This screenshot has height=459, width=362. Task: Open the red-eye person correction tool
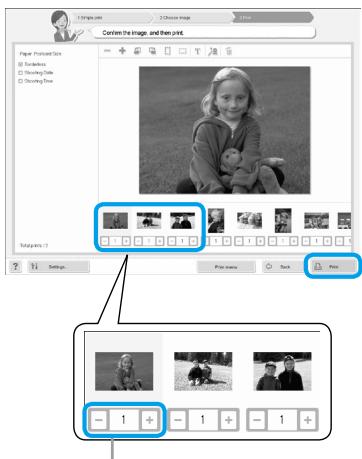[x=213, y=51]
